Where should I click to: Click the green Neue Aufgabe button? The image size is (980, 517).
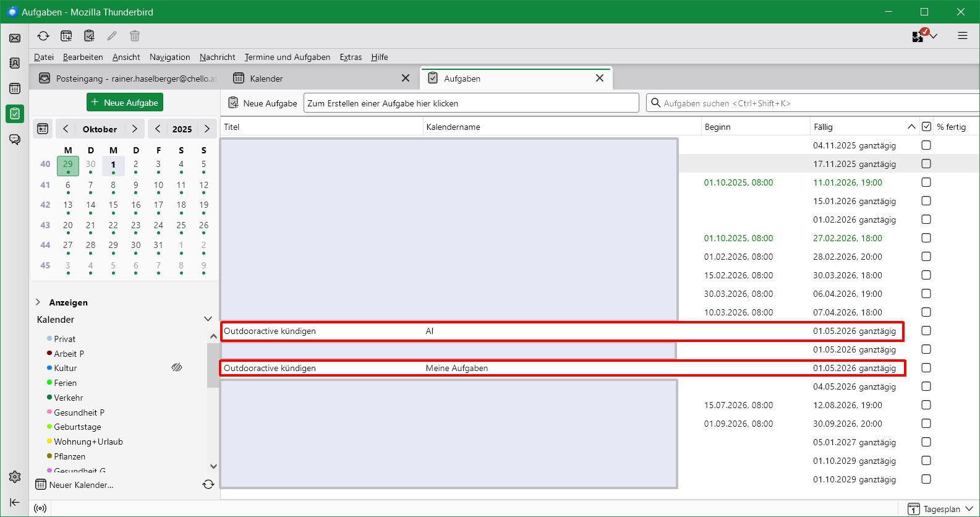point(125,103)
